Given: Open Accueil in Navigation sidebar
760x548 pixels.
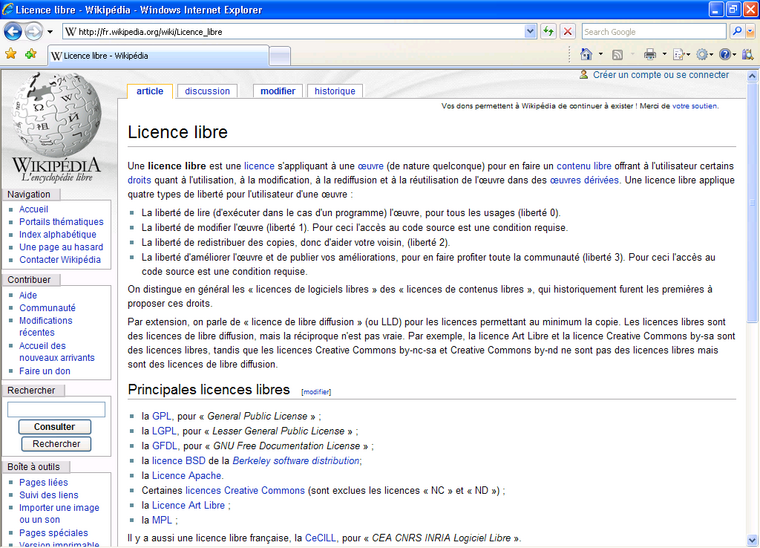Looking at the screenshot, I should click(x=33, y=209).
